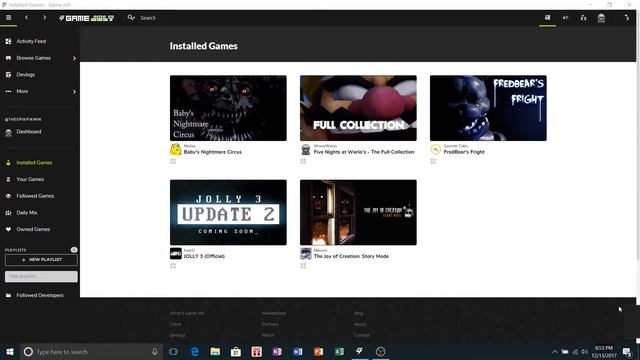
Task: Click developer avatar of FredBear's Fright
Action: (x=436, y=149)
